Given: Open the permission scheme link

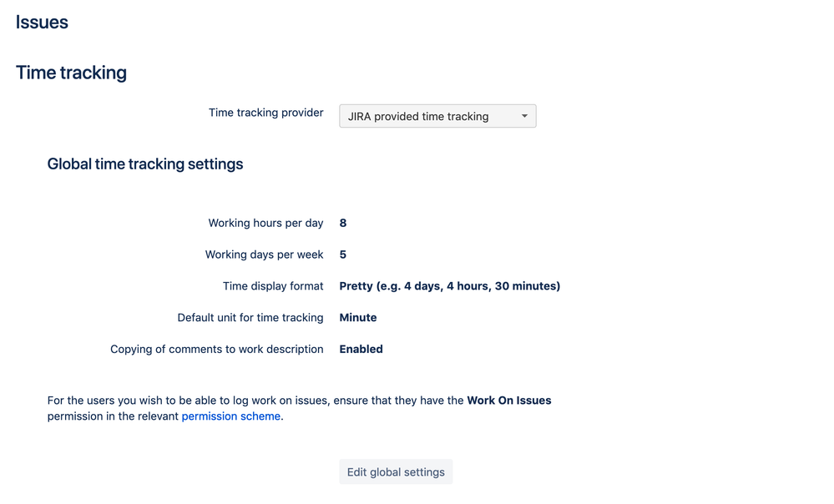Looking at the screenshot, I should point(231,416).
